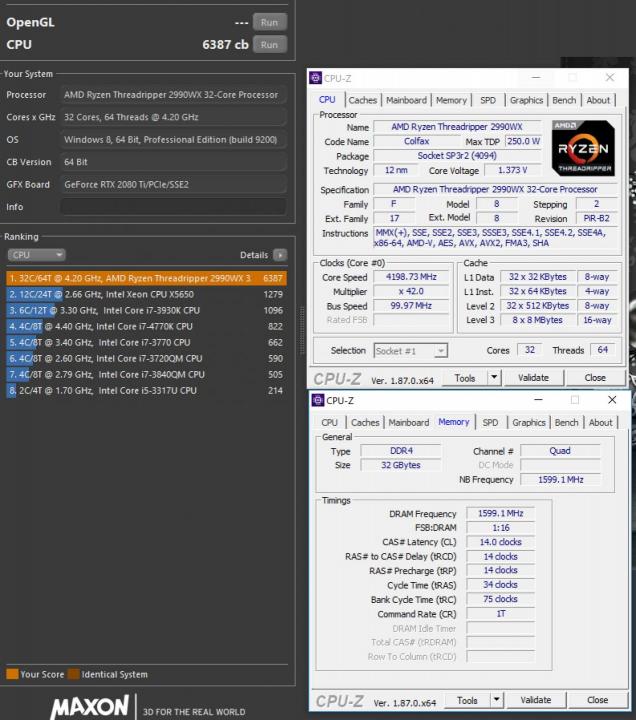
Task: Click Processor field showing Threadripper 2990WX
Action: (x=173, y=95)
